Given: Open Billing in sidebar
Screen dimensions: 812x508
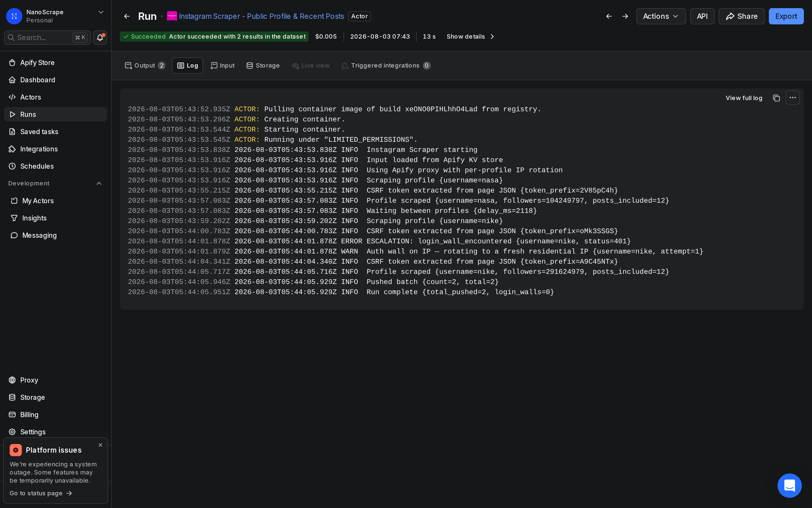Looking at the screenshot, I should pos(56,415).
